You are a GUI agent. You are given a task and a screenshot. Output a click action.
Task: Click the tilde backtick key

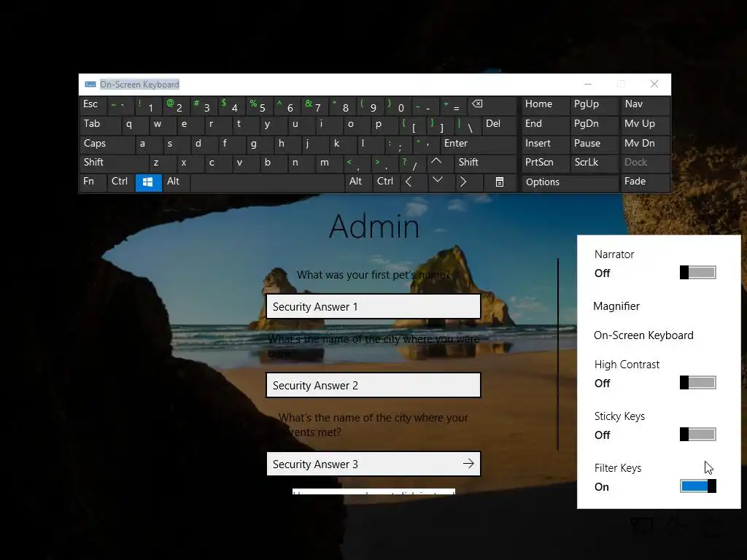point(121,105)
